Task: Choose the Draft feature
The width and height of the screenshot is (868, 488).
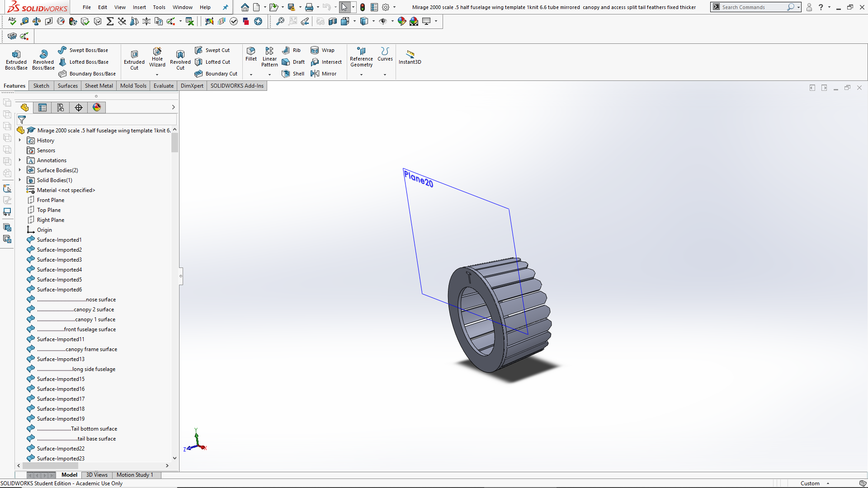Action: click(x=293, y=62)
